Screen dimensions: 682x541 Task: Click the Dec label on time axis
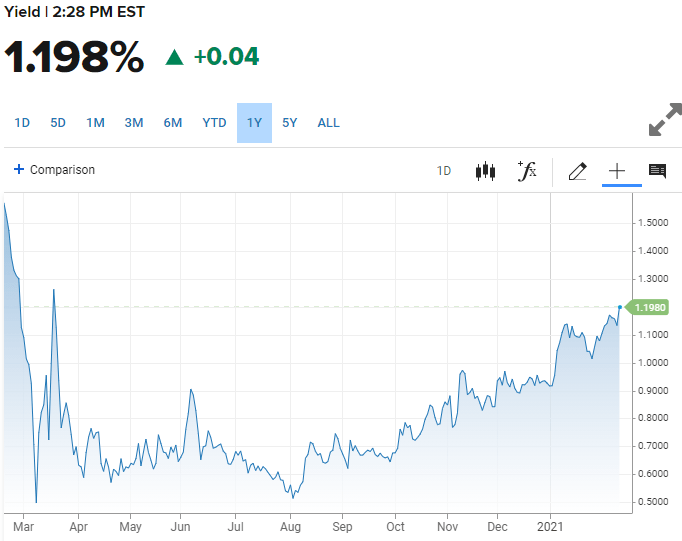tap(497, 527)
